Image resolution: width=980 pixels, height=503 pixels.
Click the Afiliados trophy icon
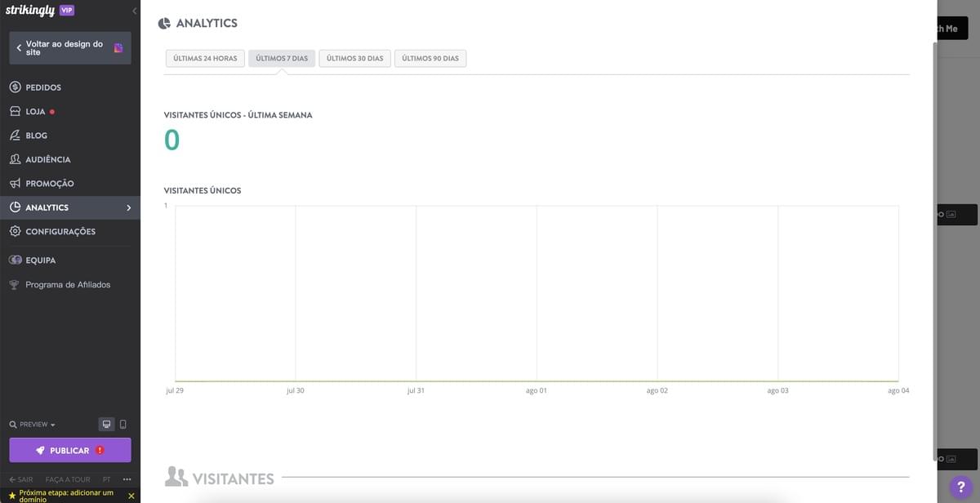coord(15,285)
